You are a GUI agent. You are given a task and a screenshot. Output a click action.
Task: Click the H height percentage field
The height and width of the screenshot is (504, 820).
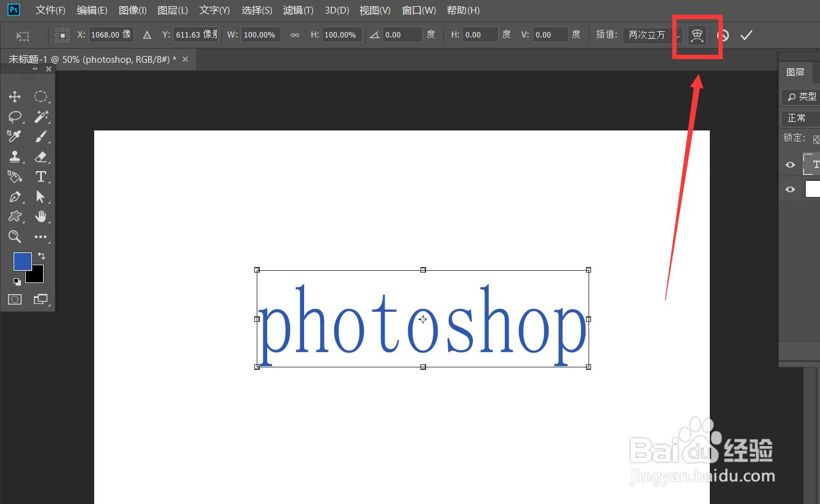(x=342, y=35)
